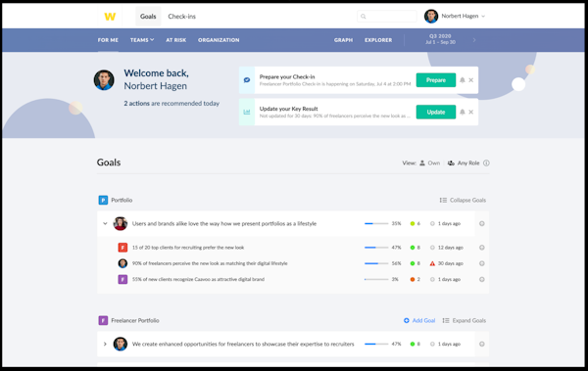588x371 pixels.
Task: Click owner avatar of We create enhanced opportunities
Action: coord(121,344)
